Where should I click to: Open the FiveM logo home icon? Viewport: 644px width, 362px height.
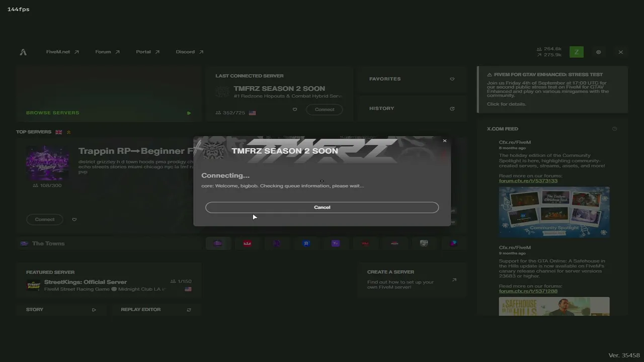(23, 52)
